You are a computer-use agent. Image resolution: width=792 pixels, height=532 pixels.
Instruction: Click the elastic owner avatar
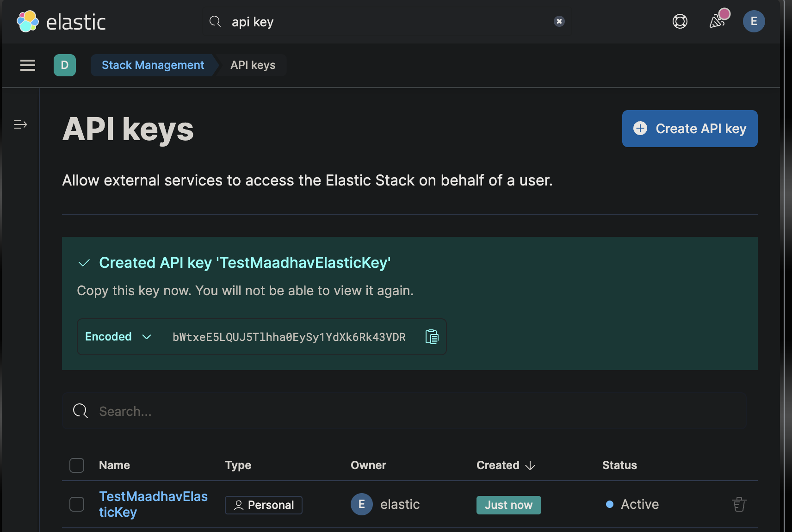(x=362, y=504)
